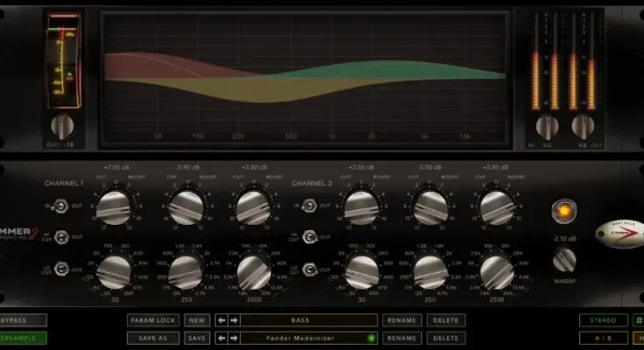Toggle Channel 1 IN/OUT switch
Screen dimensions: 644x350
(62, 206)
